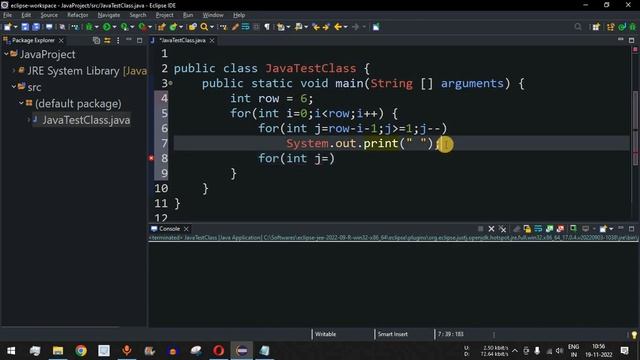This screenshot has width=640, height=360.
Task: Run the program with the green Run button
Action: click(107, 27)
